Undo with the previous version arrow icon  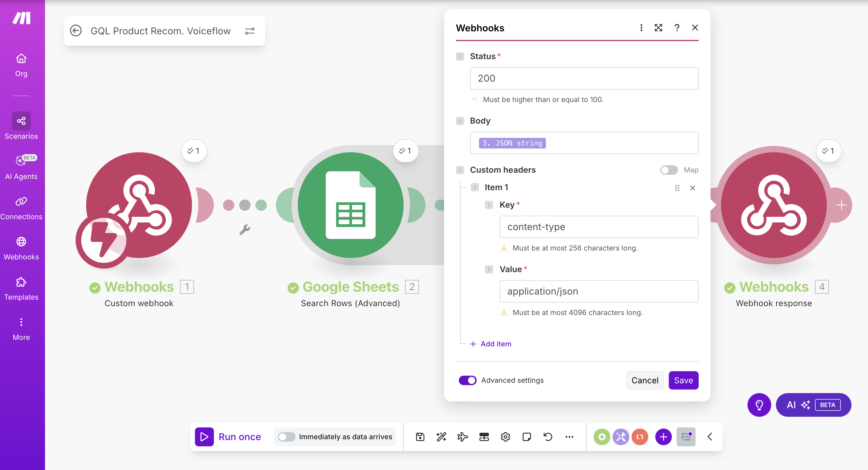548,437
